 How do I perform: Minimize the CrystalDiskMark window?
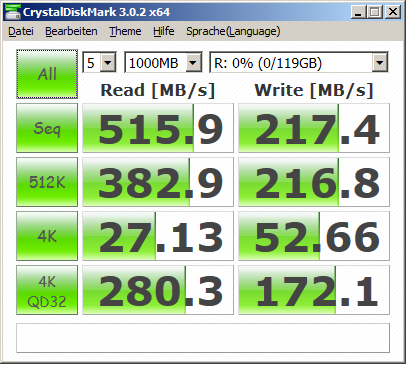358,12
